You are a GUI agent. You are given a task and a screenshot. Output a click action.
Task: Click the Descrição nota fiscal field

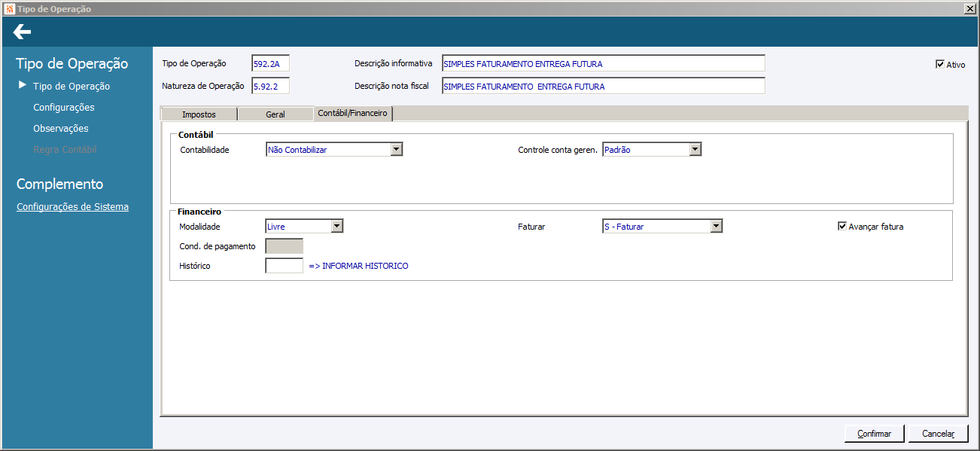tap(603, 86)
